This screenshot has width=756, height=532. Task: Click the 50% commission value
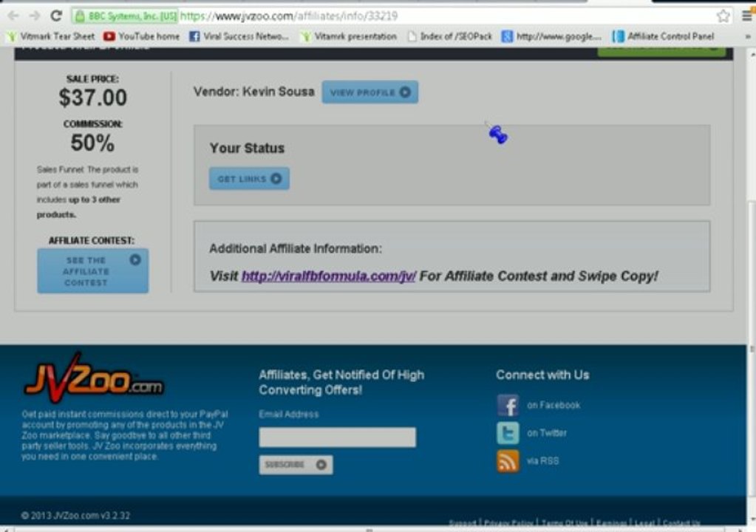tap(92, 143)
